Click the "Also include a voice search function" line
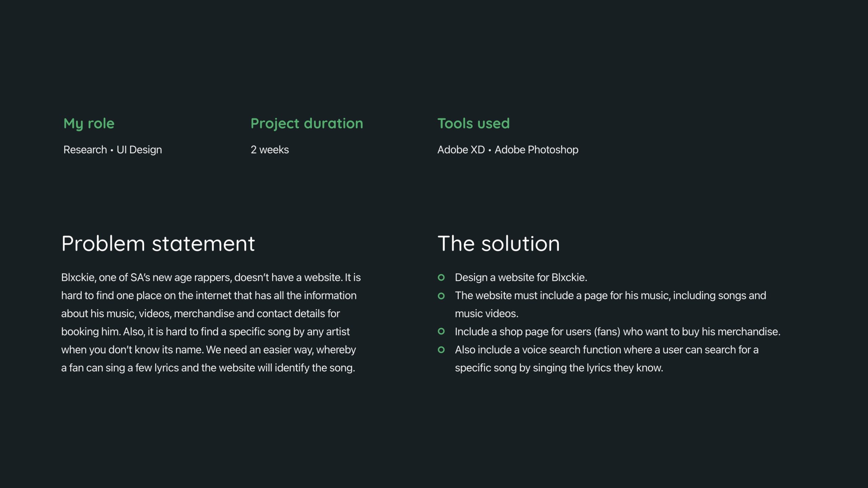 point(607,350)
